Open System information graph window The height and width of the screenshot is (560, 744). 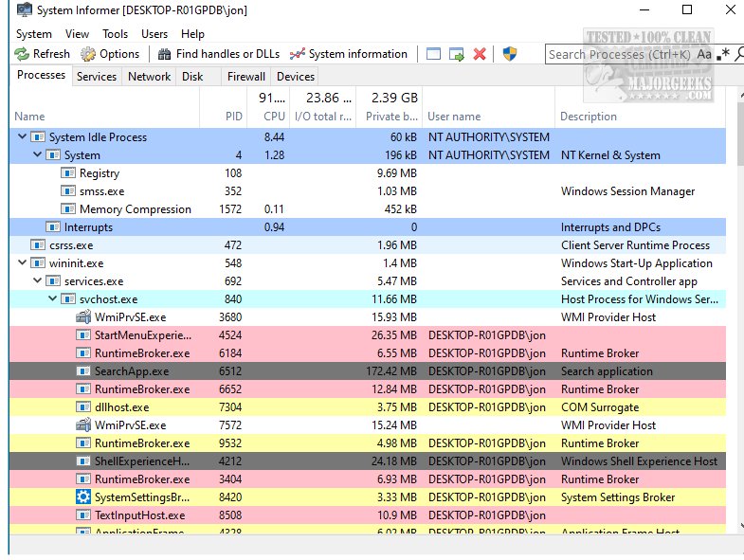point(348,54)
